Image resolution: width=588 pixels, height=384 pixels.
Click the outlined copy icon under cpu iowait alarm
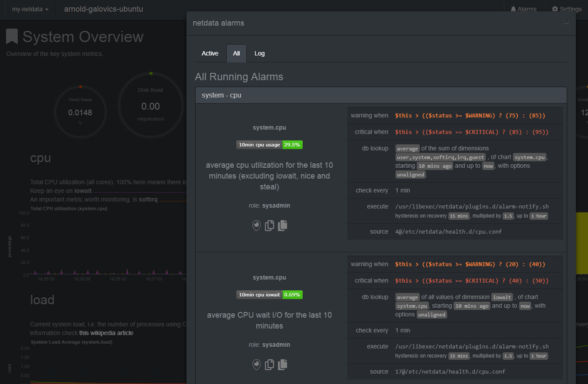pyautogui.click(x=269, y=364)
